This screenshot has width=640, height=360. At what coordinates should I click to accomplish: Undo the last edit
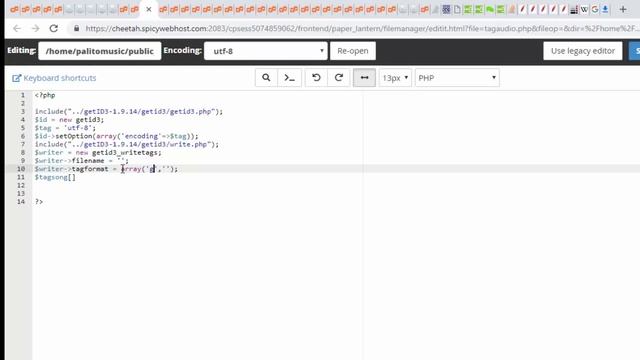316,78
